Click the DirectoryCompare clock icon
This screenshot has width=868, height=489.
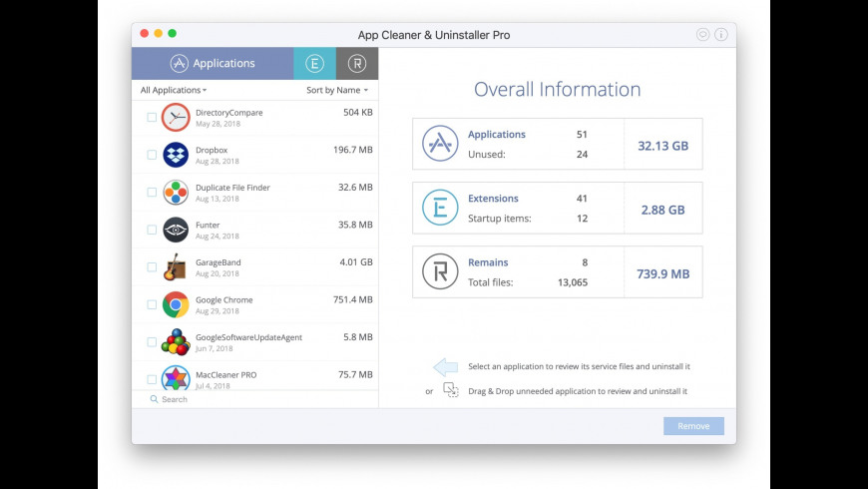coord(176,118)
